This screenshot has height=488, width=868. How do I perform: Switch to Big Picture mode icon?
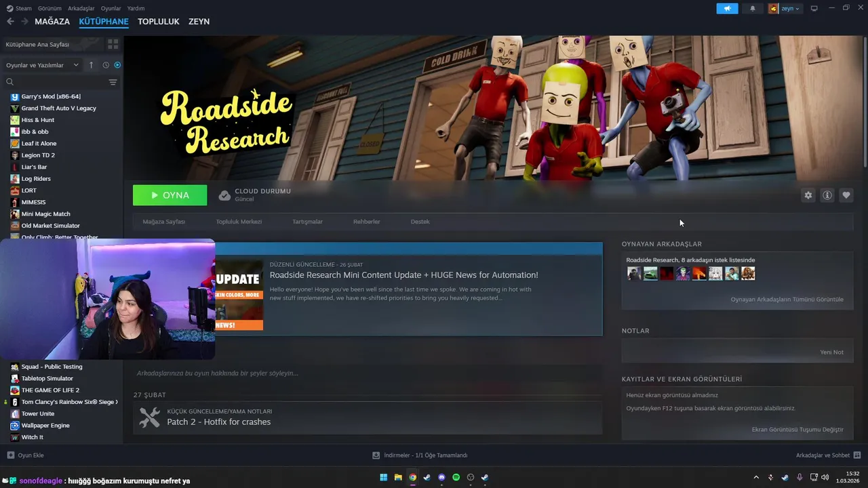click(x=814, y=8)
